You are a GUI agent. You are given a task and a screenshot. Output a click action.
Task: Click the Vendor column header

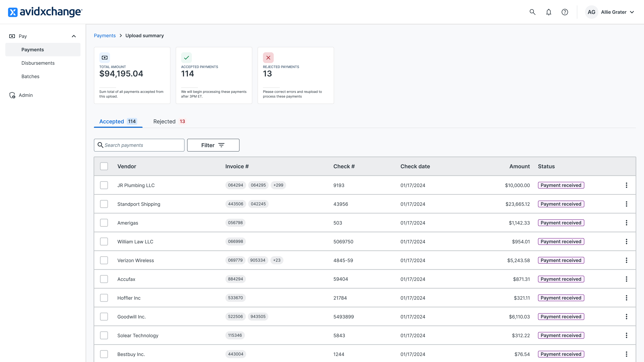[127, 166]
